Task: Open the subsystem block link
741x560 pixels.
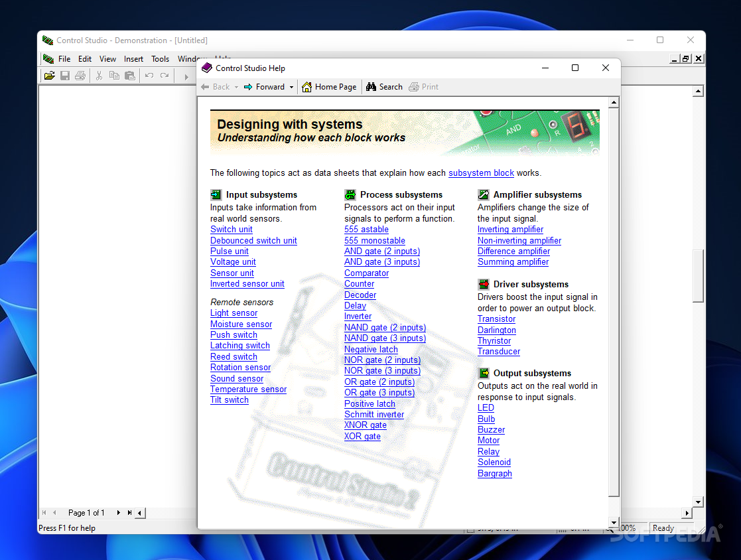Action: coord(481,173)
